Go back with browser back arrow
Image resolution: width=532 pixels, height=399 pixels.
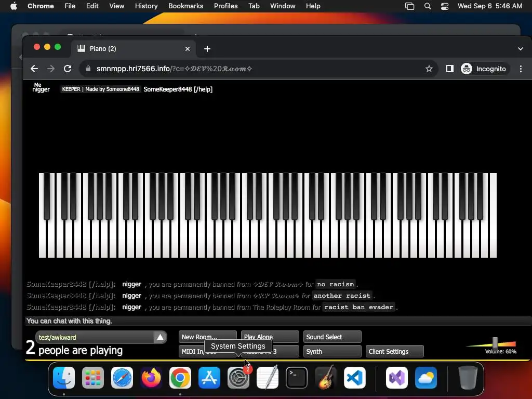[x=34, y=69]
